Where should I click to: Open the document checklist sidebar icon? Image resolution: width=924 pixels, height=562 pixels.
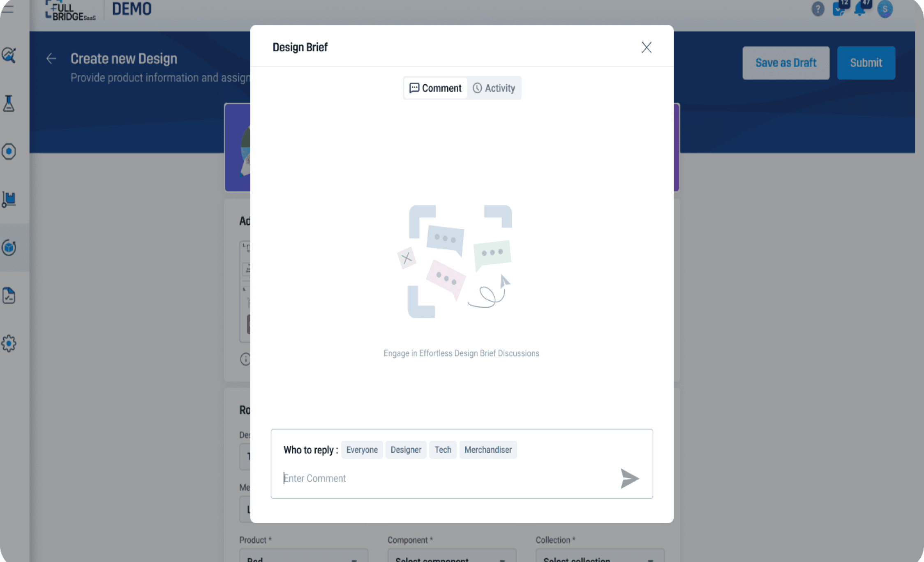(9, 295)
